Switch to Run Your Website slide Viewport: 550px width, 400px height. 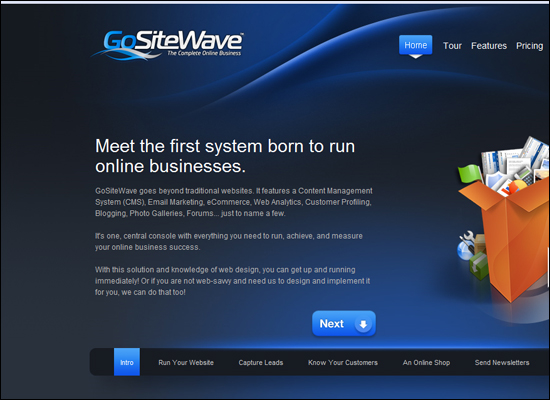point(186,362)
